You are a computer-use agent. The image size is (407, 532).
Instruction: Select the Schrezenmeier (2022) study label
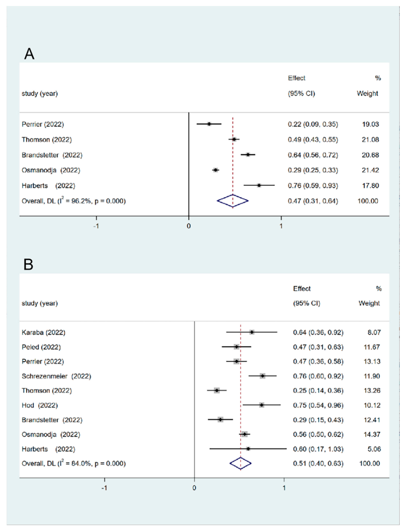click(56, 376)
